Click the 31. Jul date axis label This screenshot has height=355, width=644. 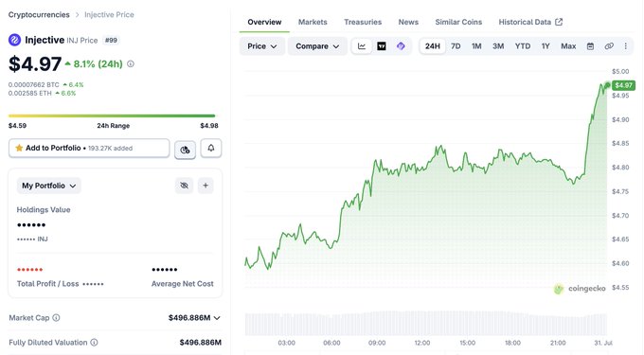click(603, 343)
